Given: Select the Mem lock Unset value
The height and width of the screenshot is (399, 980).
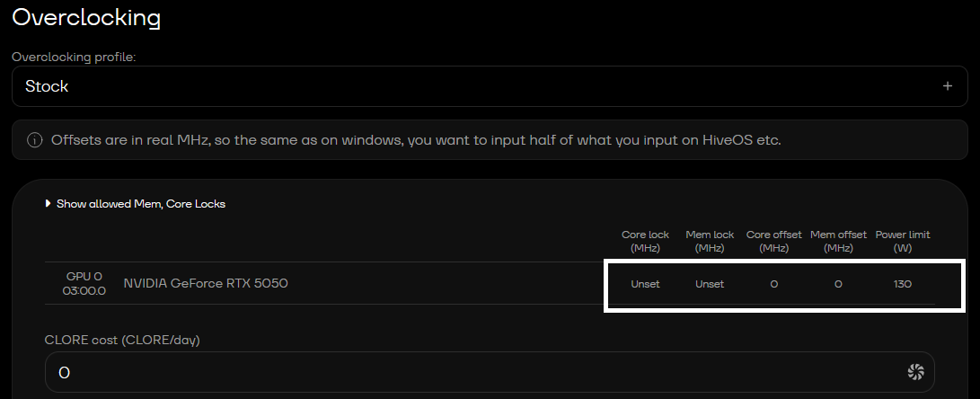Looking at the screenshot, I should pos(710,284).
